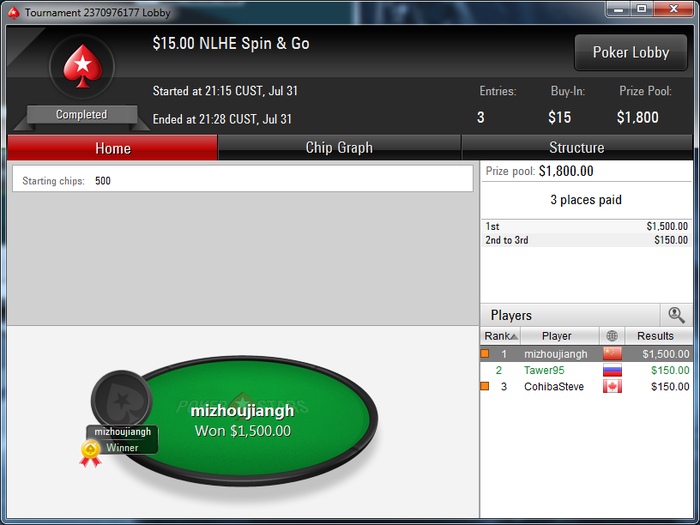Select the Home tab
The width and height of the screenshot is (700, 525).
(x=112, y=148)
